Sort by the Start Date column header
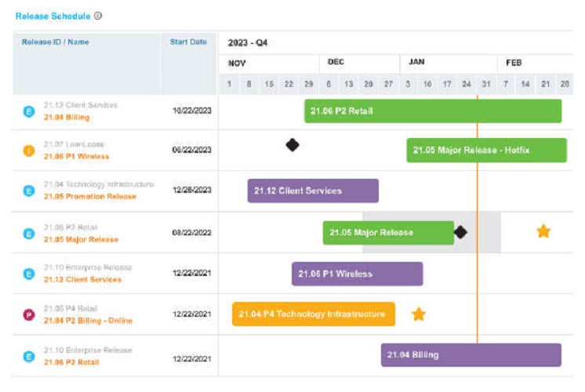The height and width of the screenshot is (392, 585). [188, 42]
